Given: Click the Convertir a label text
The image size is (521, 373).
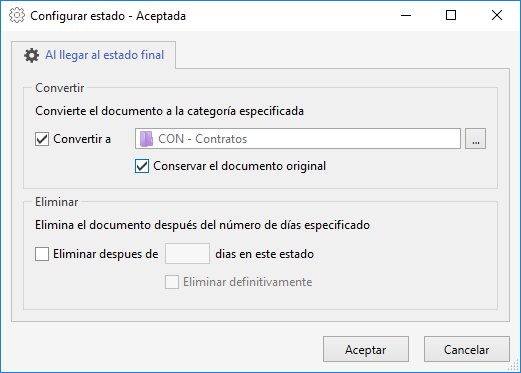Looking at the screenshot, I should click(x=82, y=139).
